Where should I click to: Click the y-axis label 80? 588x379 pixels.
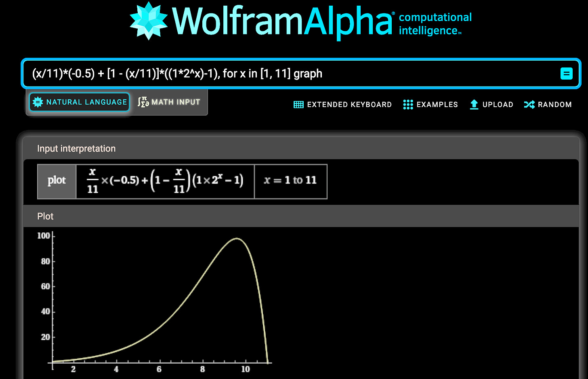tap(46, 261)
